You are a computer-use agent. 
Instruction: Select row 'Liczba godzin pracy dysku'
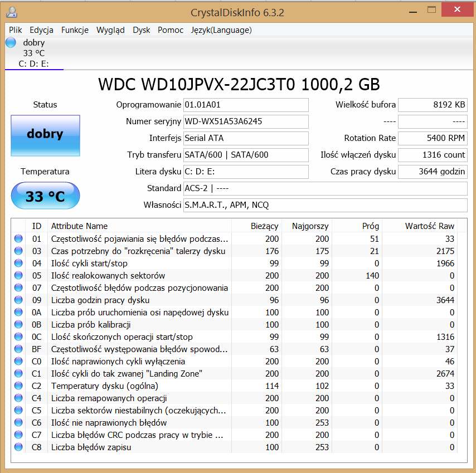click(234, 300)
